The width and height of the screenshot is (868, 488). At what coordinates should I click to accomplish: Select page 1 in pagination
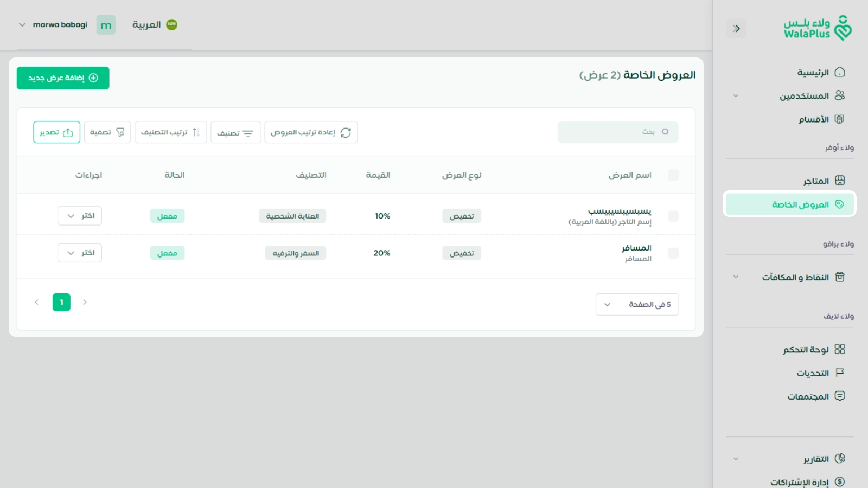(61, 302)
